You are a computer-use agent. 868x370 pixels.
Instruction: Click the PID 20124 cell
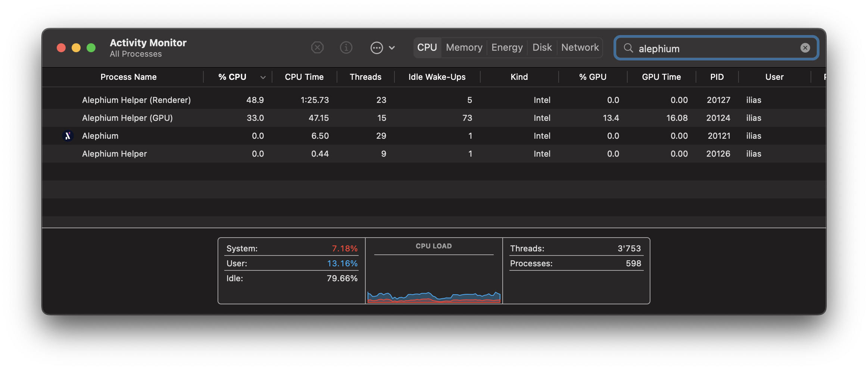718,118
